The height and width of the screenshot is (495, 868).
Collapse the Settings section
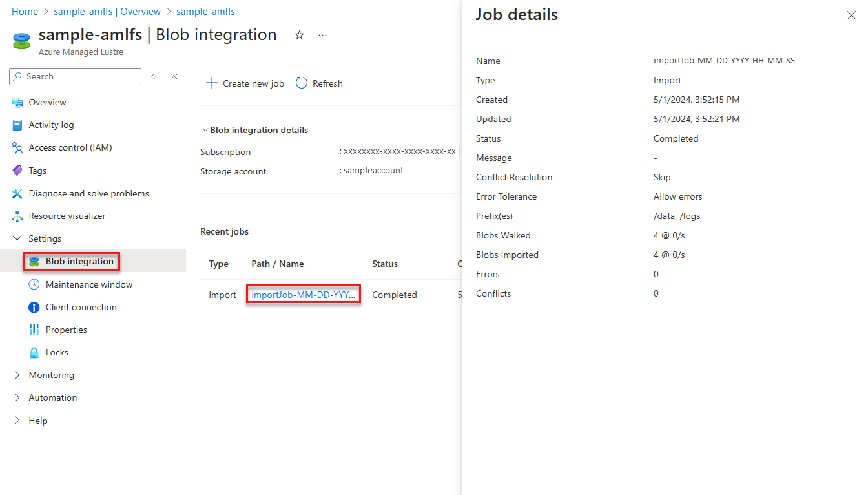17,238
